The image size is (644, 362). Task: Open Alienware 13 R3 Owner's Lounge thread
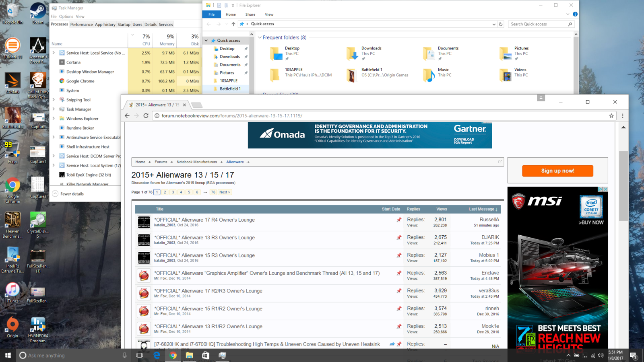[204, 238]
